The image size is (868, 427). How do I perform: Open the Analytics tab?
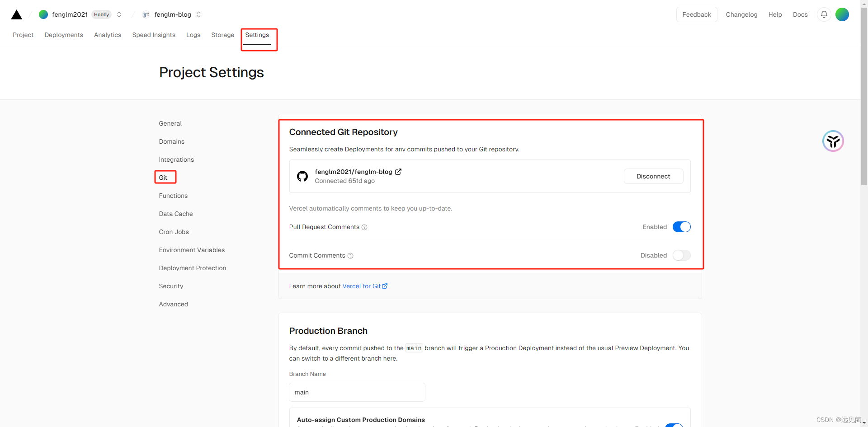[x=108, y=35]
